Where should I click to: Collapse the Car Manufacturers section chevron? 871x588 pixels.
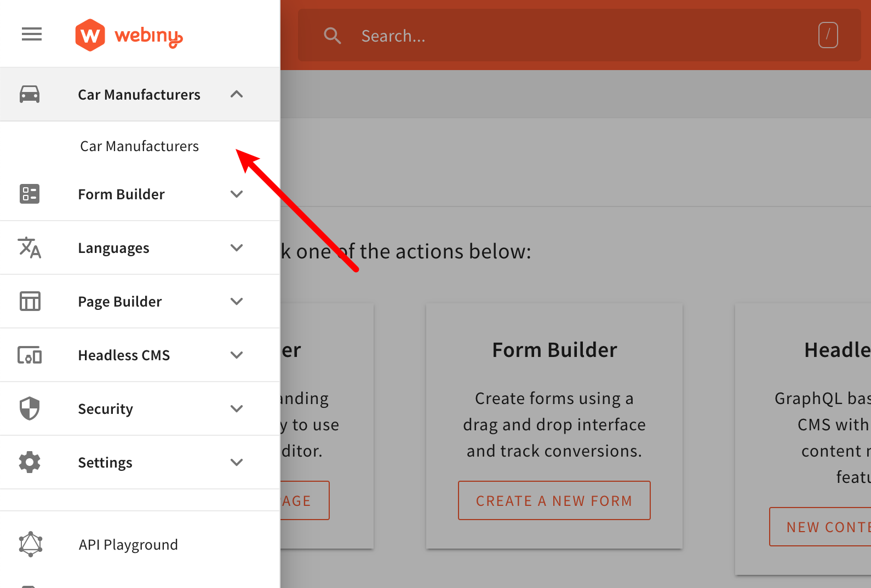(x=237, y=94)
